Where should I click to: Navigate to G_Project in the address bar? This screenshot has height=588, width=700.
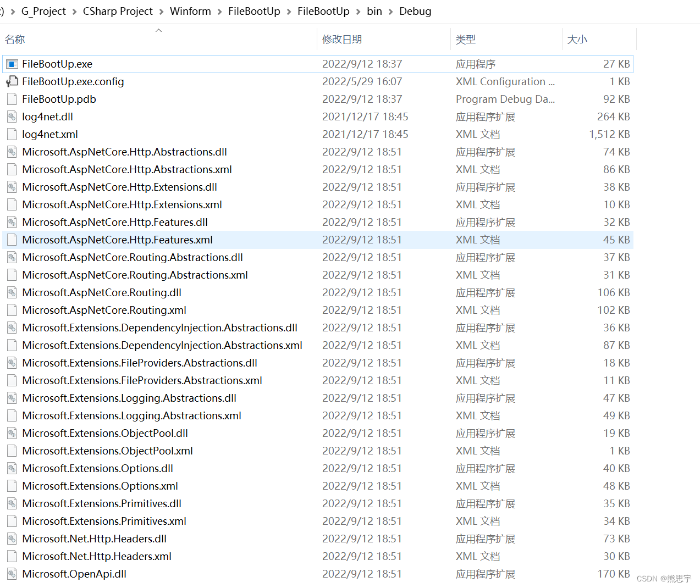click(43, 12)
